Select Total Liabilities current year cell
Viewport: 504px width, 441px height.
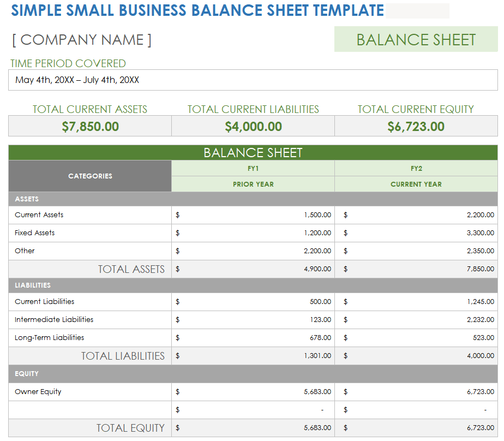tap(416, 356)
